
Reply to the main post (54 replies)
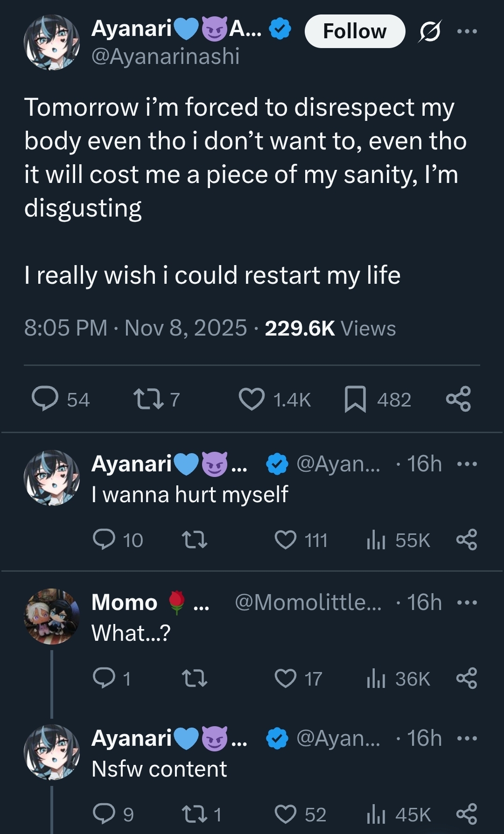pos(45,399)
